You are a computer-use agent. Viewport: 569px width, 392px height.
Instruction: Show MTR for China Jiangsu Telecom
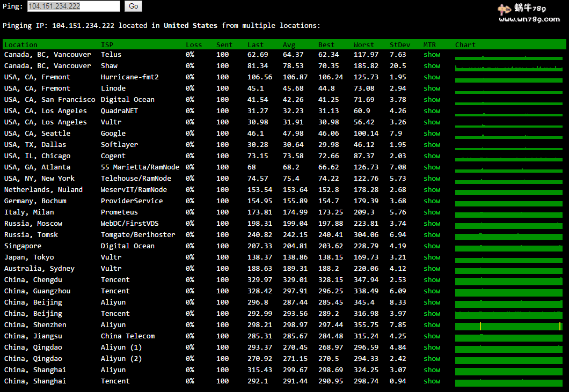click(x=432, y=336)
